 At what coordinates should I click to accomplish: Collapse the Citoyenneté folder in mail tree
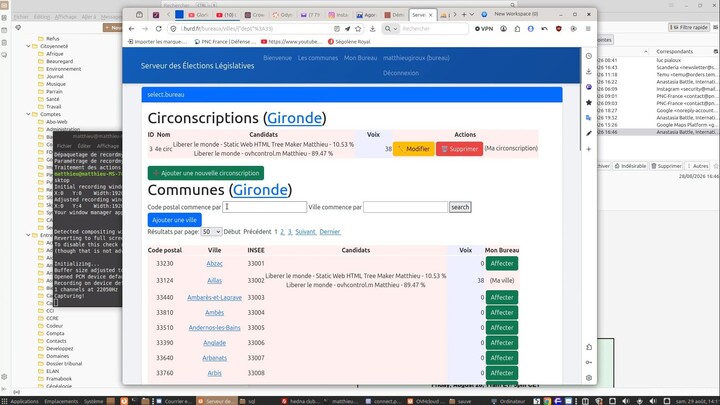coord(28,46)
